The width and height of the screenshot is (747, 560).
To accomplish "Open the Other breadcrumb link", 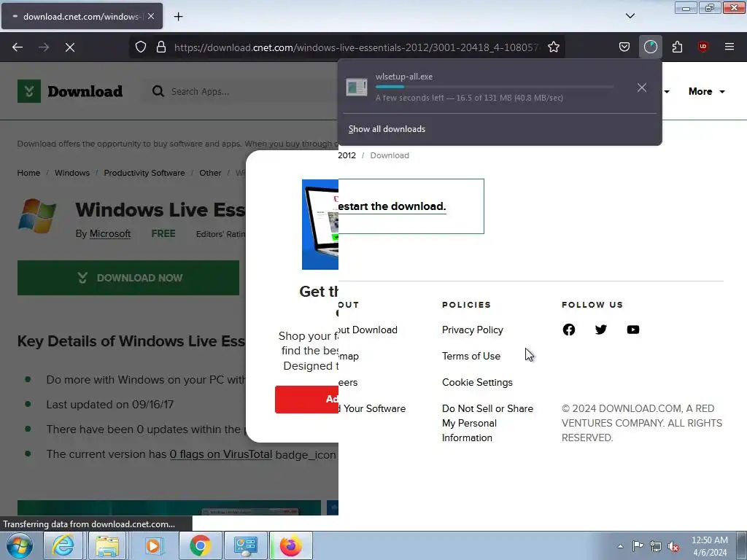I will pyautogui.click(x=210, y=173).
